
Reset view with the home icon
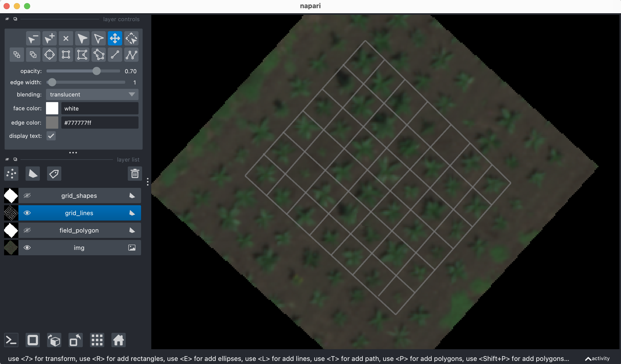click(x=119, y=340)
